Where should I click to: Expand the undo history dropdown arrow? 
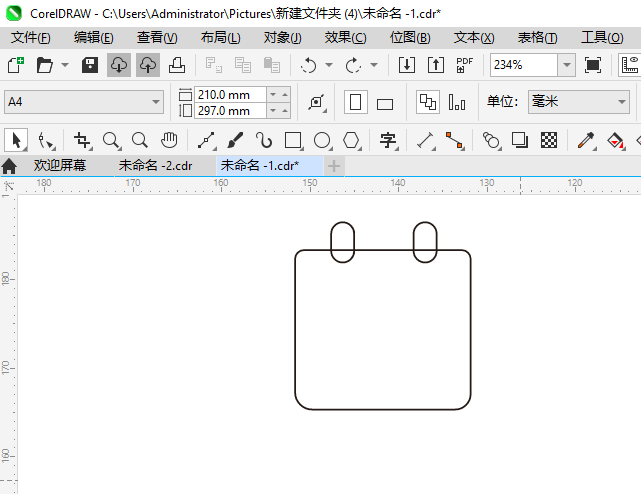pos(329,65)
